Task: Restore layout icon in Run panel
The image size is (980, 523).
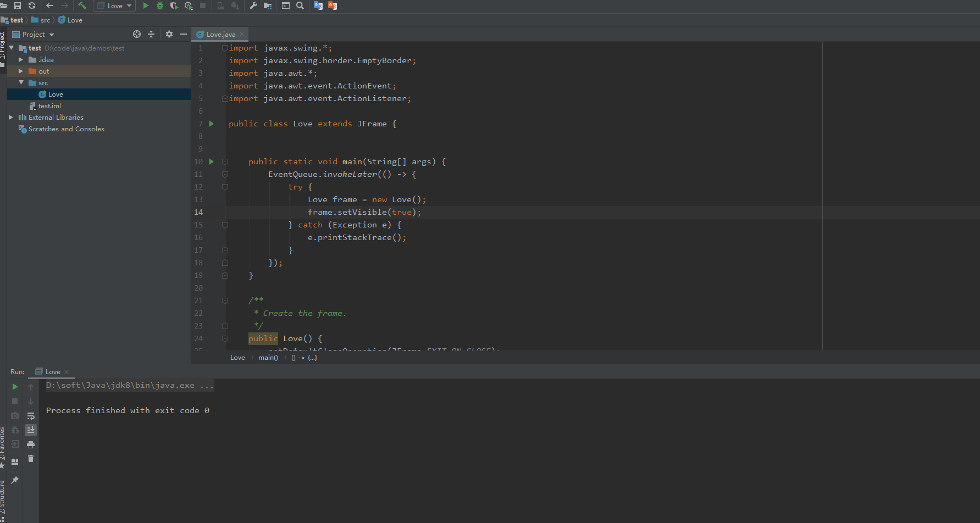Action: 15,462
